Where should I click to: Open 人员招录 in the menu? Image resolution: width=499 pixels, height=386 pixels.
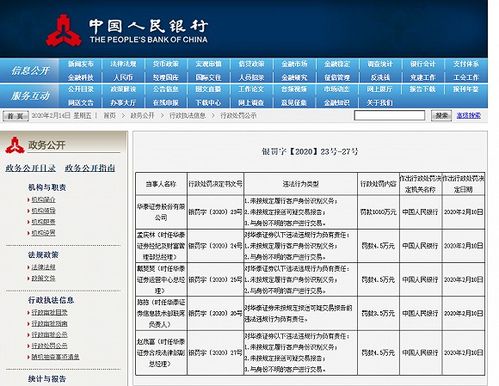pyautogui.click(x=251, y=77)
